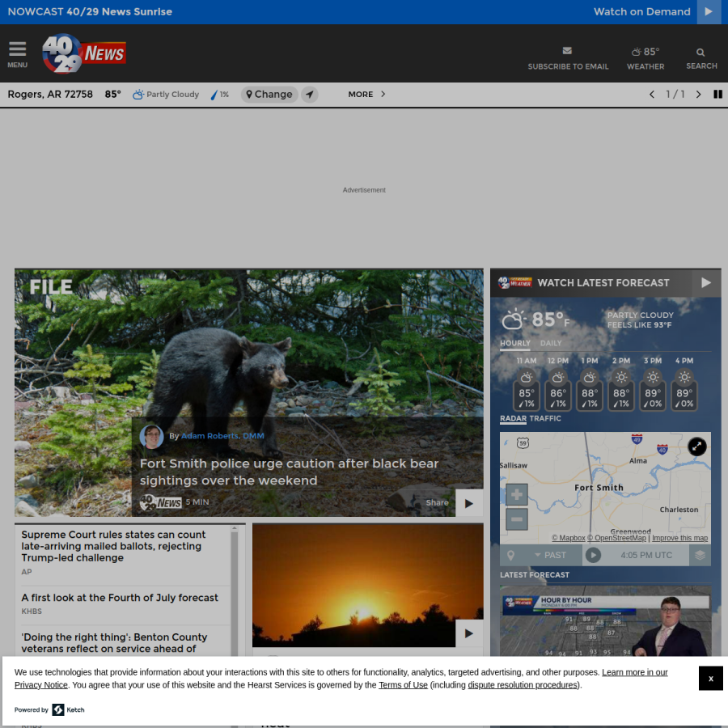The height and width of the screenshot is (728, 728).
Task: Select the 1 PM hourly forecast tile
Action: coord(589,383)
